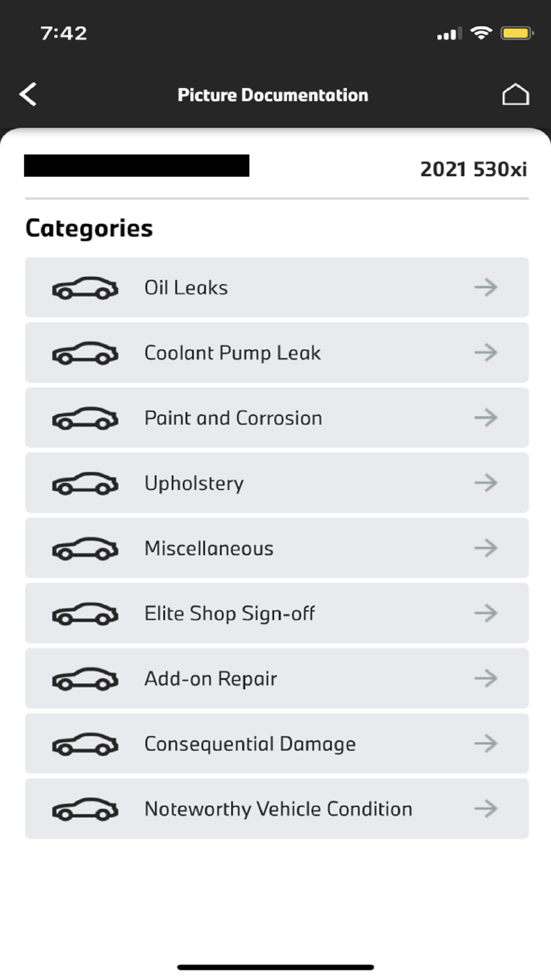Open the Miscellaneous category

(x=277, y=548)
